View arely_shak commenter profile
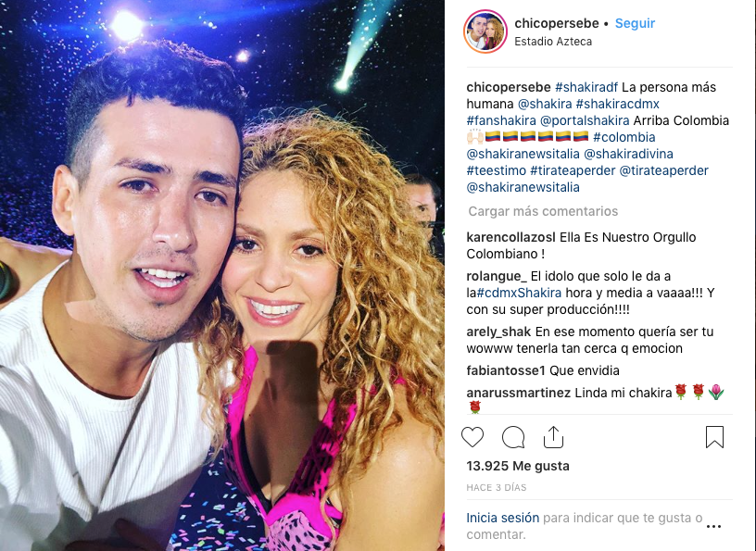 point(498,332)
